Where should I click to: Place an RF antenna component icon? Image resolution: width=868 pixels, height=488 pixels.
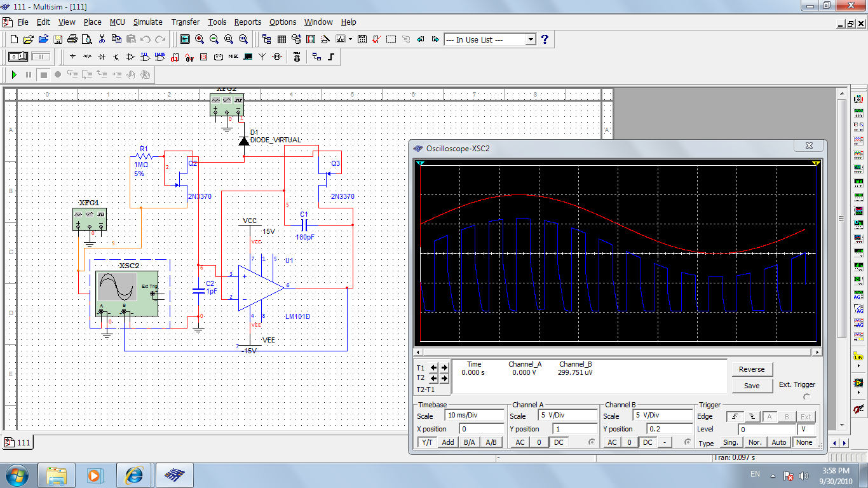262,57
